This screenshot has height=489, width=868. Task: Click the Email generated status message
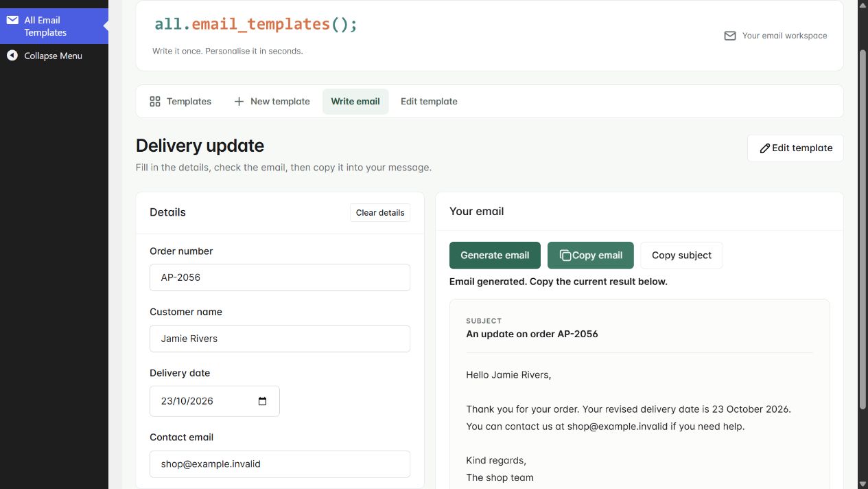tap(559, 282)
